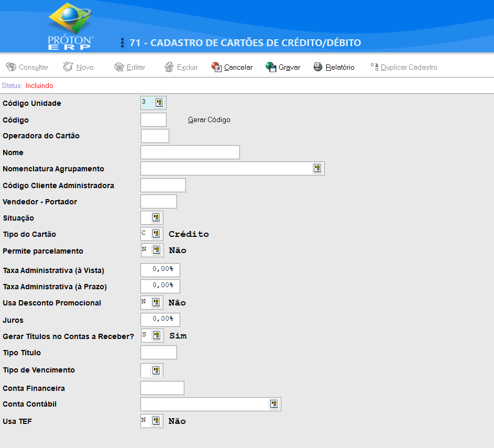This screenshot has height=448, width=494.
Task: Open lookup icon for Nomenclatura Agrupamento
Action: (317, 168)
